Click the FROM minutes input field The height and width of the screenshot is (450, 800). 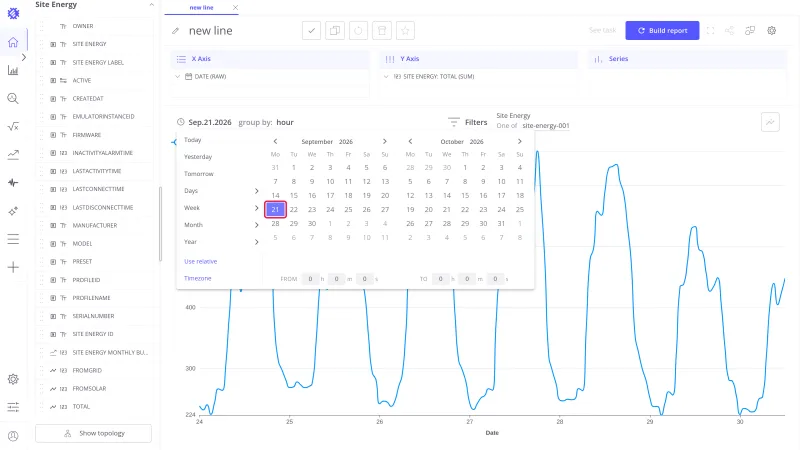tap(336, 279)
